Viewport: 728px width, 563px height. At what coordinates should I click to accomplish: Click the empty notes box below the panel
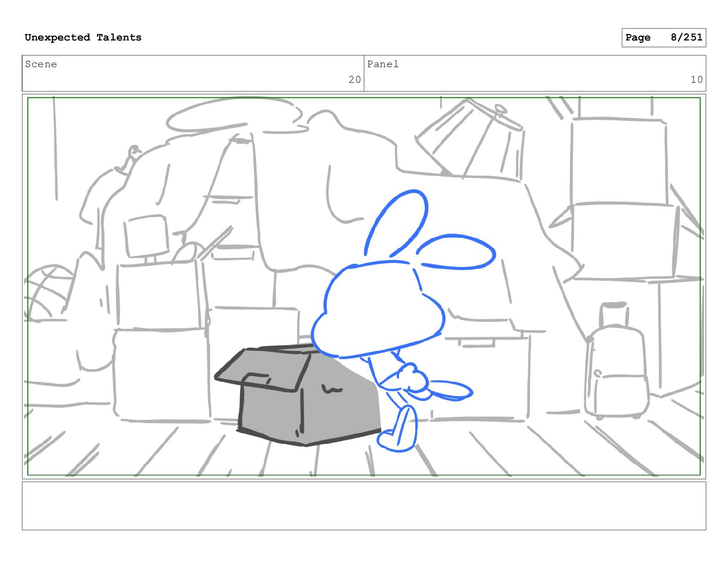click(x=364, y=506)
